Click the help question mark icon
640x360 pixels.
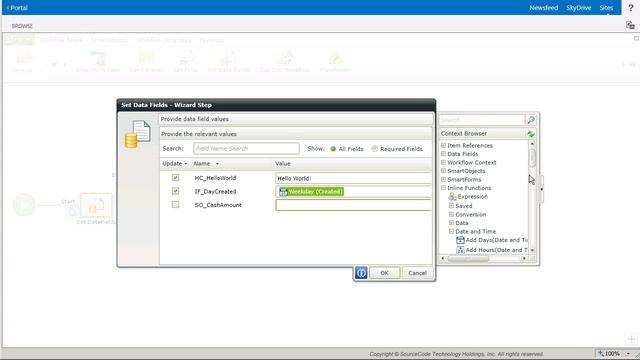tap(631, 7)
